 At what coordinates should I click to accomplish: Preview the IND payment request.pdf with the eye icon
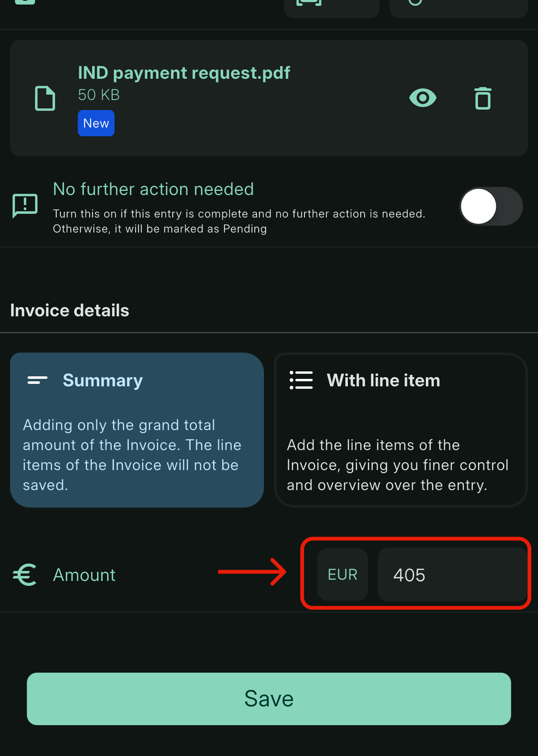pyautogui.click(x=422, y=98)
